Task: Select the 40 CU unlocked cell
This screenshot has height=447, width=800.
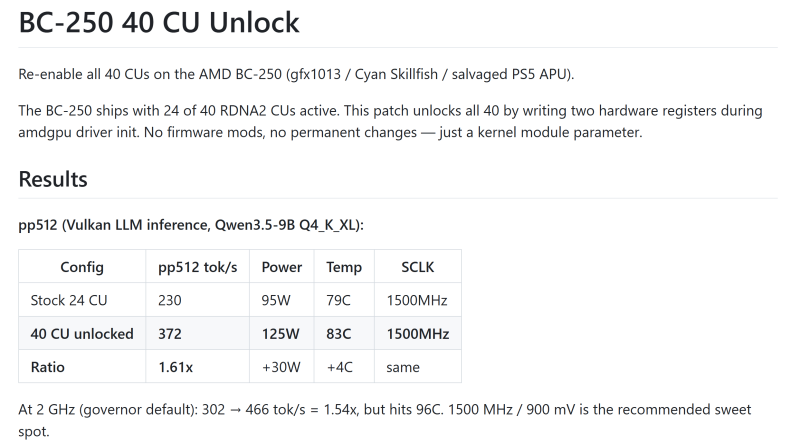Action: coord(82,334)
